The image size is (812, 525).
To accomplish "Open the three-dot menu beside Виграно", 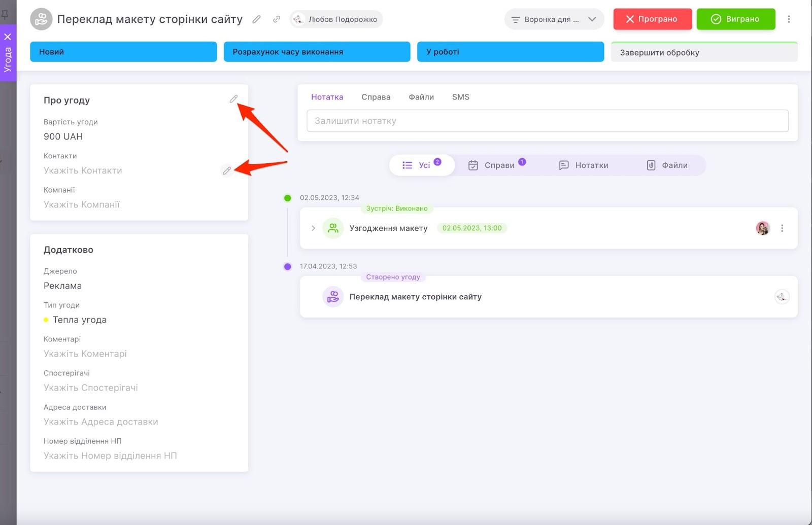I will [789, 19].
